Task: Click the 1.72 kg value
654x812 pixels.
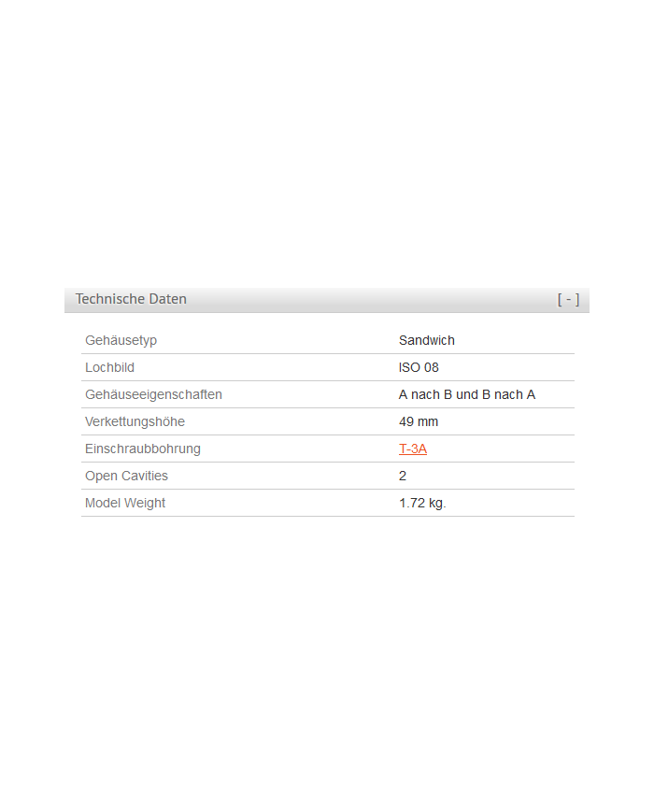Action: tap(422, 503)
